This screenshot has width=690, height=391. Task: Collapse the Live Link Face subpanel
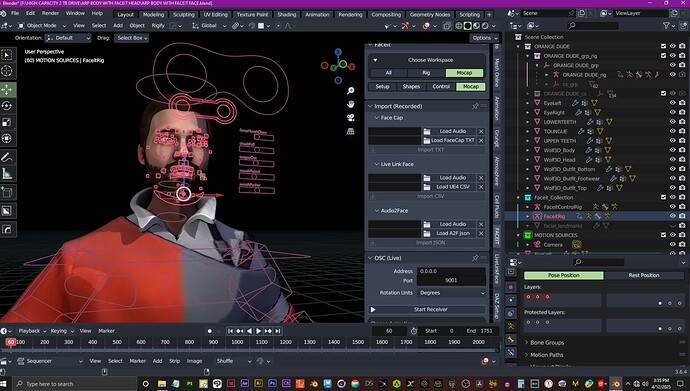click(377, 164)
